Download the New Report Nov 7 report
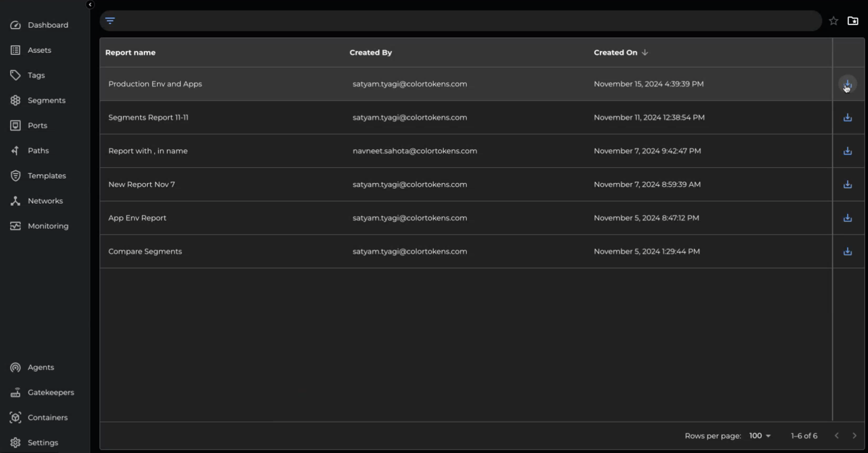868x453 pixels. click(847, 185)
